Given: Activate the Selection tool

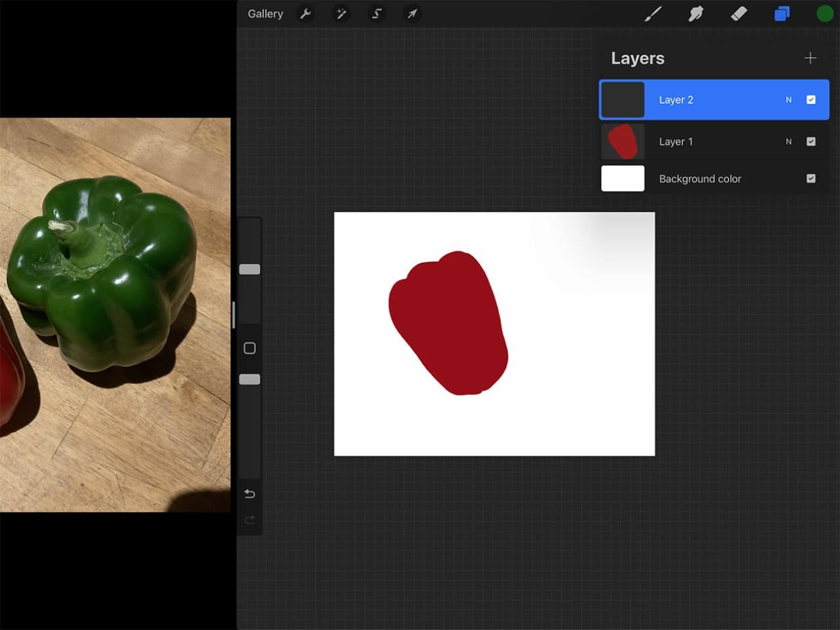Looking at the screenshot, I should tap(377, 14).
